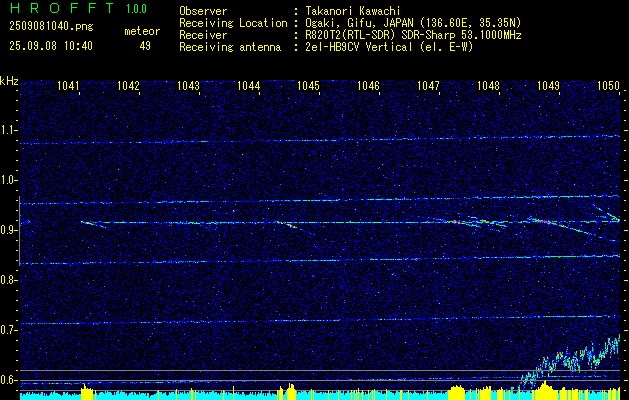Click the 1046 time axis label

369,85
